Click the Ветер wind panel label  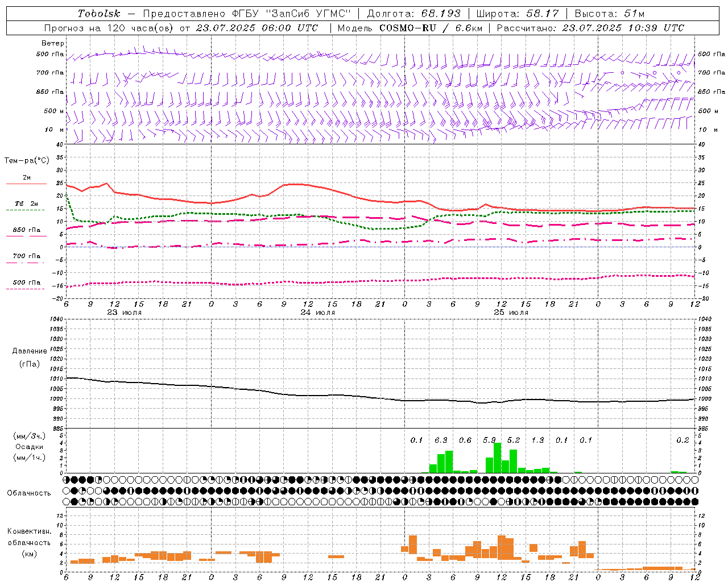coord(53,43)
